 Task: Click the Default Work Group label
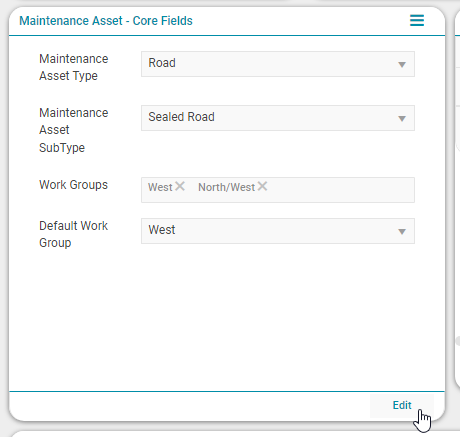pos(73,234)
